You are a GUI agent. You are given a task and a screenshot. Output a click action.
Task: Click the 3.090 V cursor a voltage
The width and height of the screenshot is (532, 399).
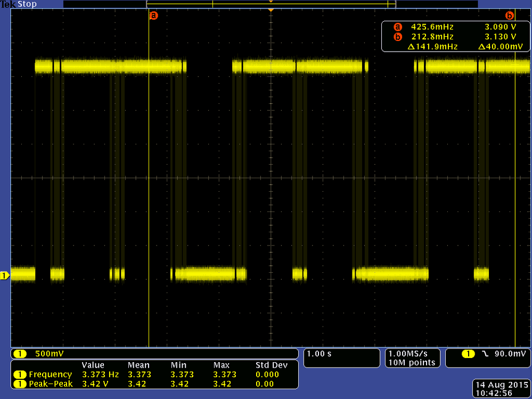(x=501, y=27)
